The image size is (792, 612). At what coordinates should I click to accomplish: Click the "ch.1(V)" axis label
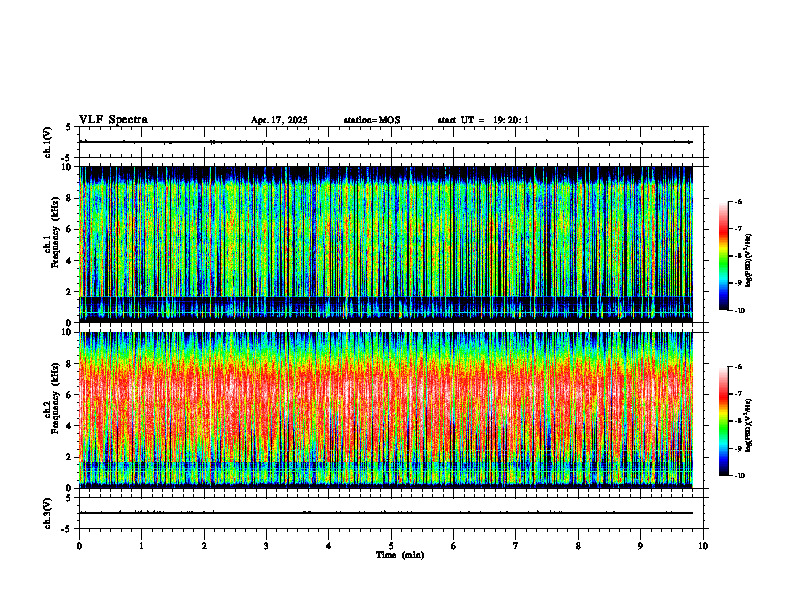pyautogui.click(x=48, y=142)
